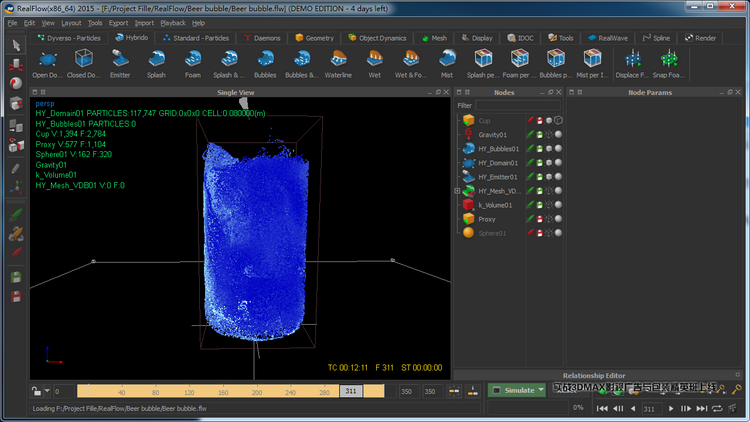The width and height of the screenshot is (750, 422).
Task: Switch to the Dyverso - Particles tab
Action: coord(68,38)
